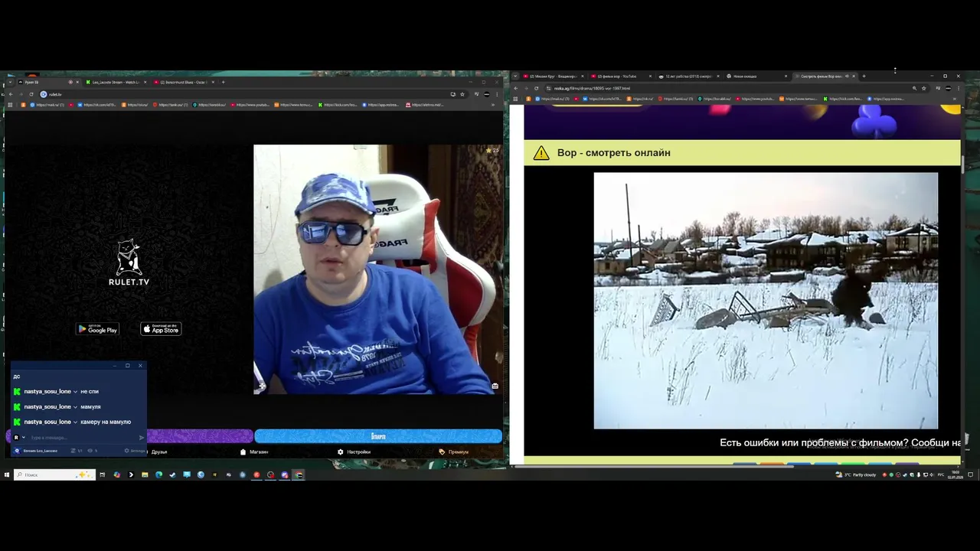Open right browser's three-dot menu

[x=959, y=88]
